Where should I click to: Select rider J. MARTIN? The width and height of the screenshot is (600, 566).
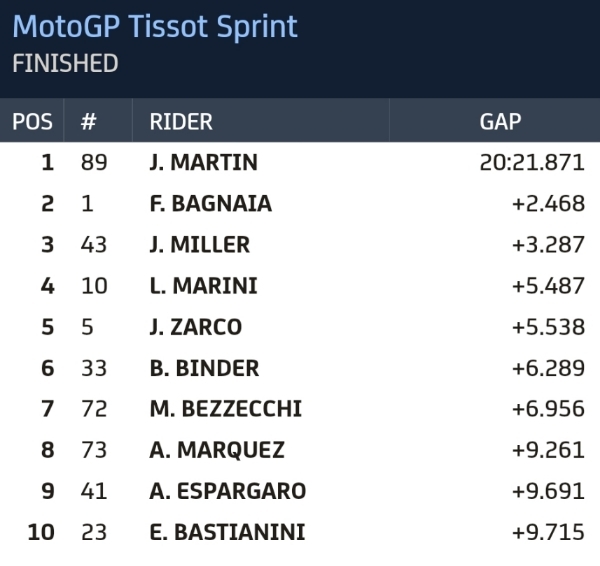pyautogui.click(x=203, y=162)
